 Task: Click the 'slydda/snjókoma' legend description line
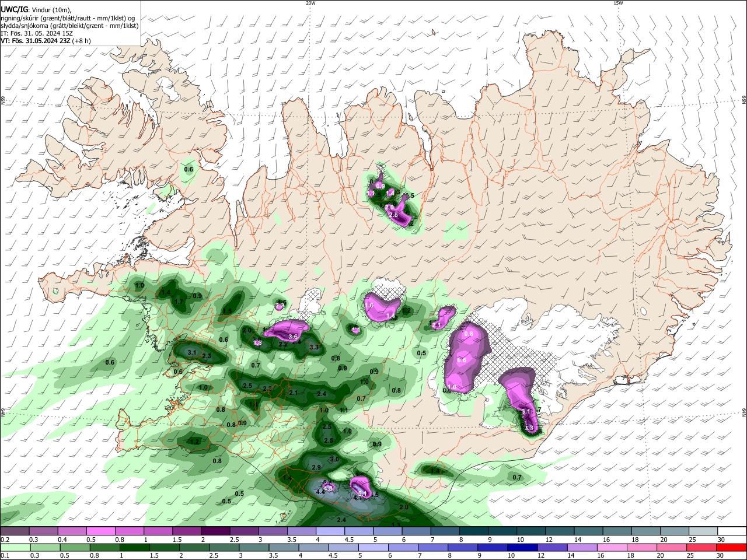pos(69,26)
